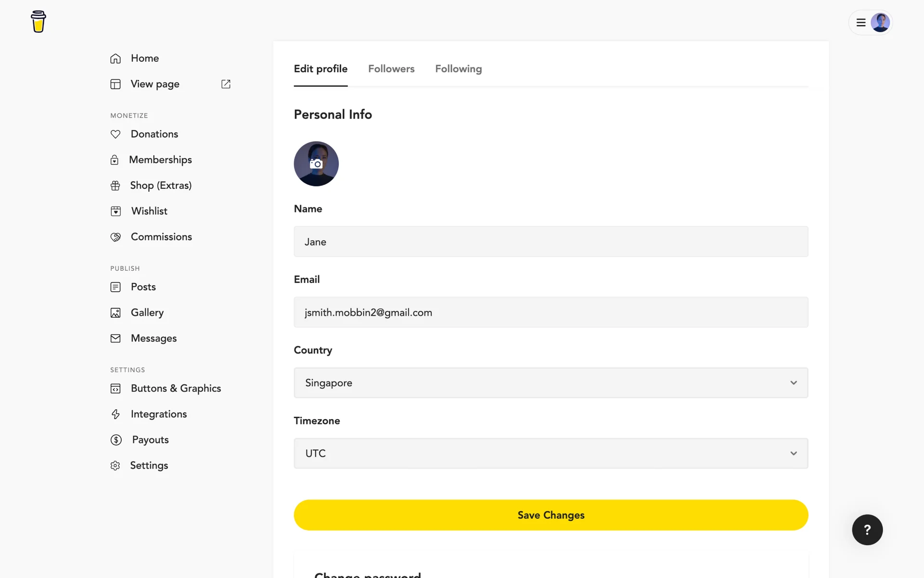This screenshot has width=924, height=578.
Task: Switch to the Followers tab
Action: (391, 69)
